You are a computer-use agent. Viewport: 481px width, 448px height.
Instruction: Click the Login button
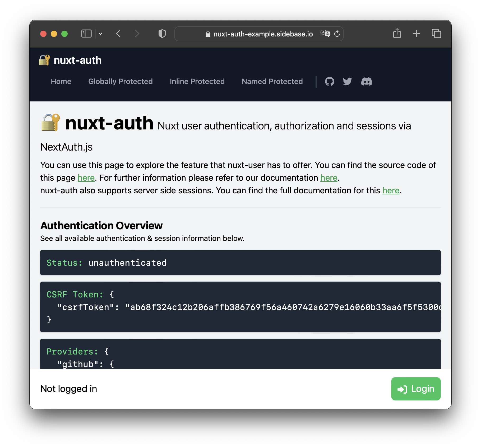(416, 389)
